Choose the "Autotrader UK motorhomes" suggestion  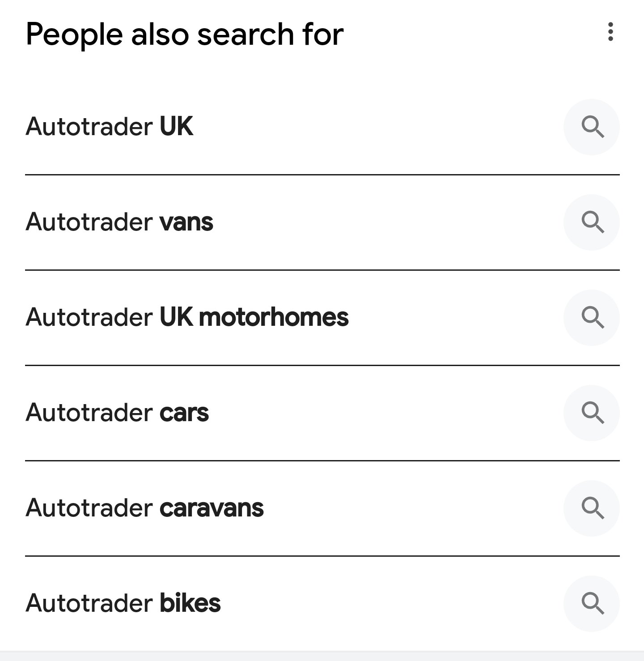coord(187,317)
